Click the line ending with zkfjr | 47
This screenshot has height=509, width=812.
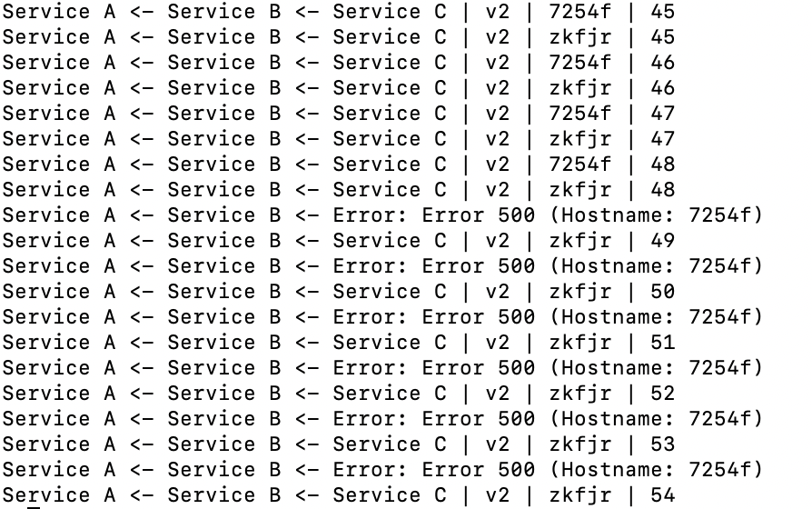339,138
